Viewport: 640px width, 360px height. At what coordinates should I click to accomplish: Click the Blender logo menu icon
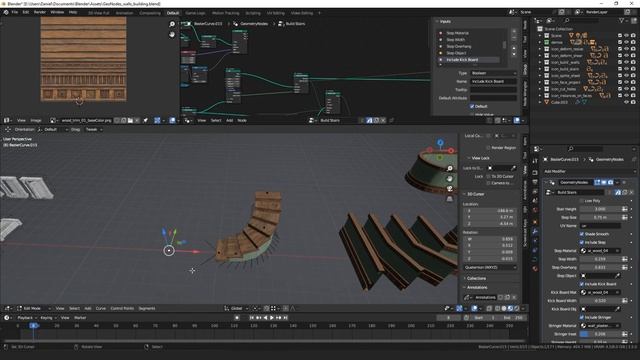(6, 12)
